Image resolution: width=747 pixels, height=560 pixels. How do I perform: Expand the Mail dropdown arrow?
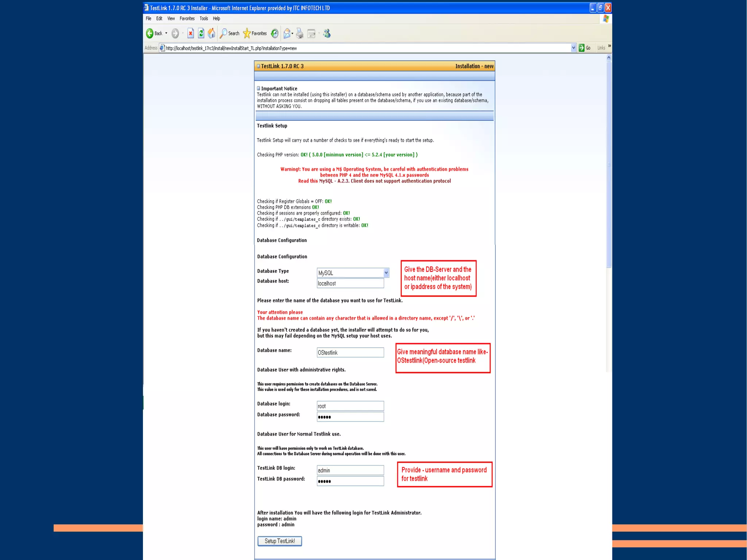click(x=293, y=34)
